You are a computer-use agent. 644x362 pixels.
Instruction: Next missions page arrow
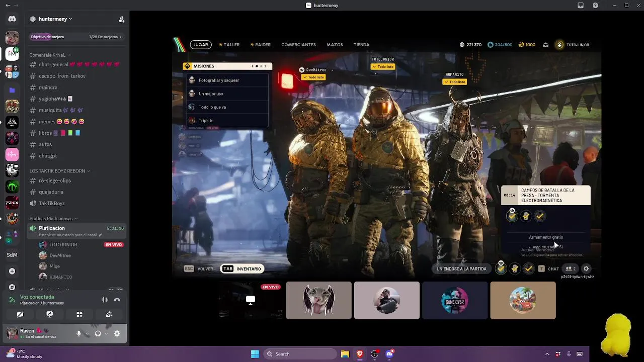266,66
